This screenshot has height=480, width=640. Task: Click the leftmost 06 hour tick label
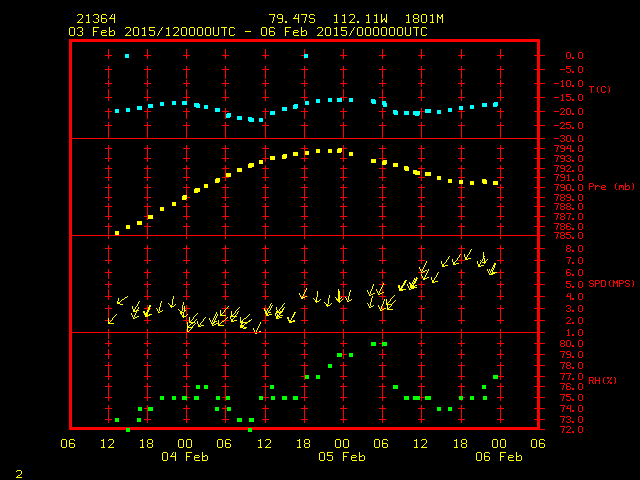pos(69,443)
